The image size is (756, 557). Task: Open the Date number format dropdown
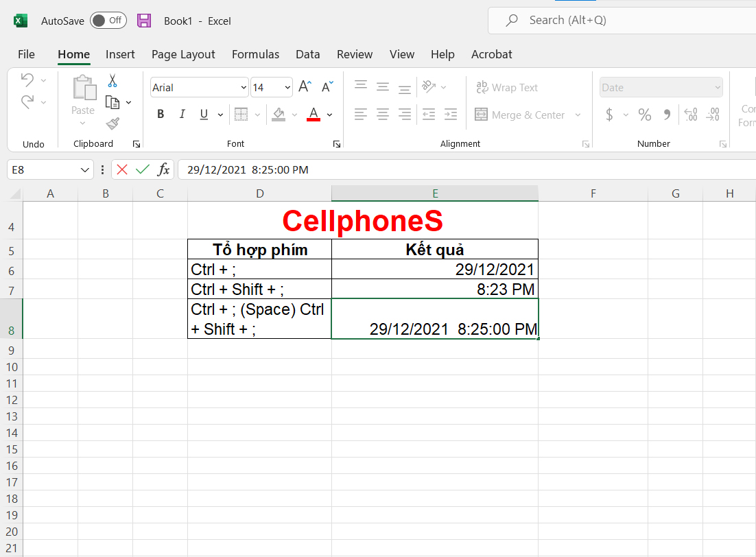pyautogui.click(x=718, y=88)
